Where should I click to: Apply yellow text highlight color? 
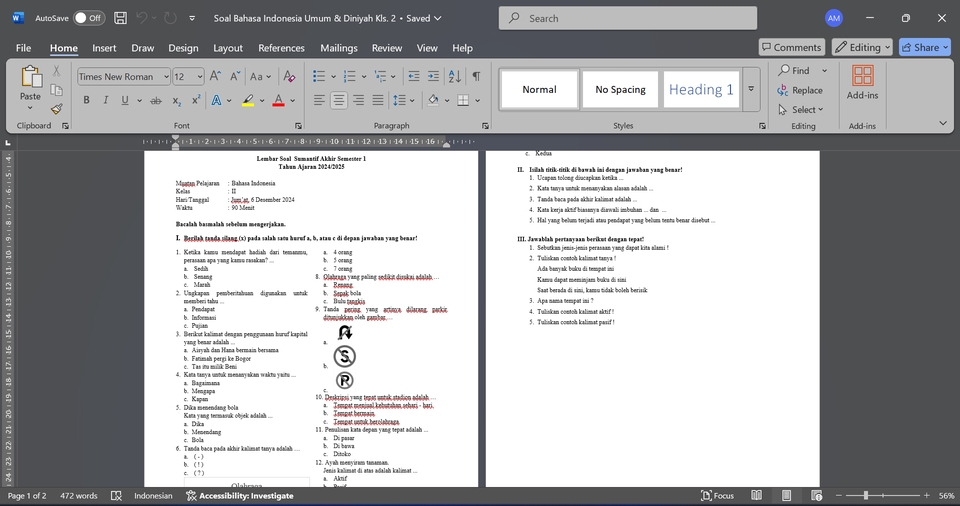point(248,100)
